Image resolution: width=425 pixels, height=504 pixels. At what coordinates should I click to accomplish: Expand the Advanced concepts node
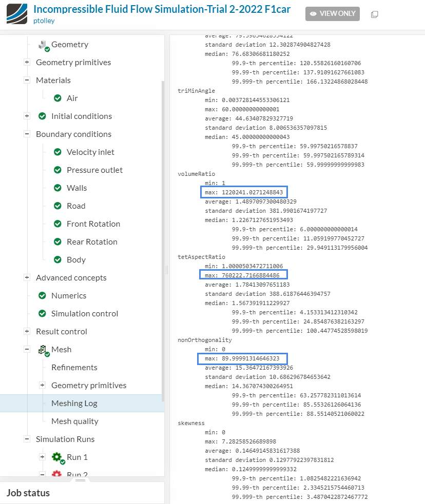click(27, 277)
